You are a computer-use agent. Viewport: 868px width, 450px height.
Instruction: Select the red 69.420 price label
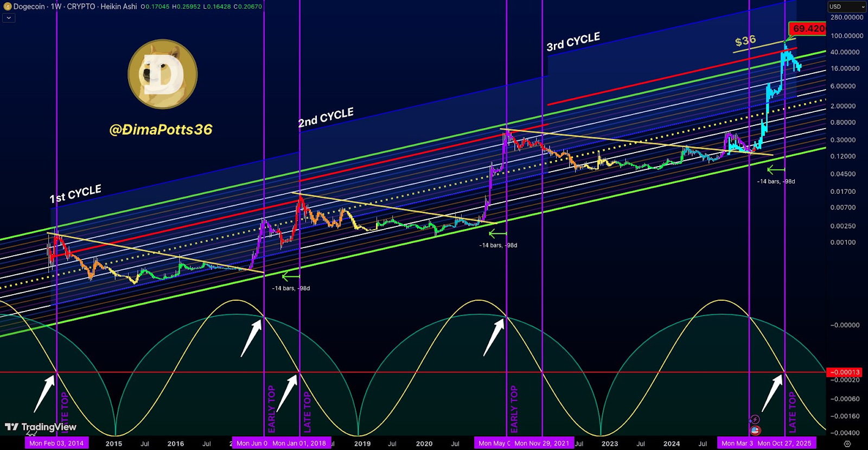(808, 29)
